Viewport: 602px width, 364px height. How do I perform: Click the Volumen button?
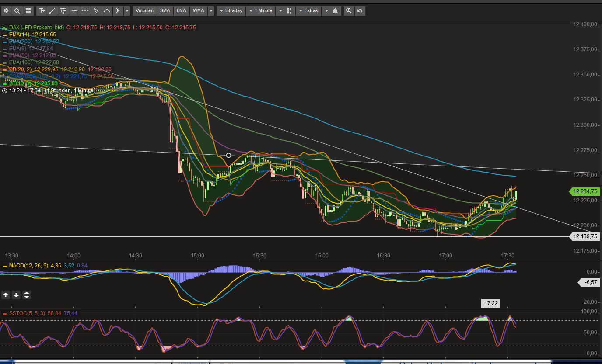click(x=144, y=10)
